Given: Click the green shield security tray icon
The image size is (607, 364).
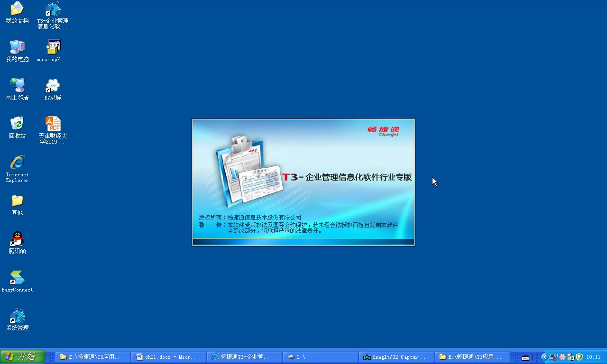Looking at the screenshot, I should (579, 357).
